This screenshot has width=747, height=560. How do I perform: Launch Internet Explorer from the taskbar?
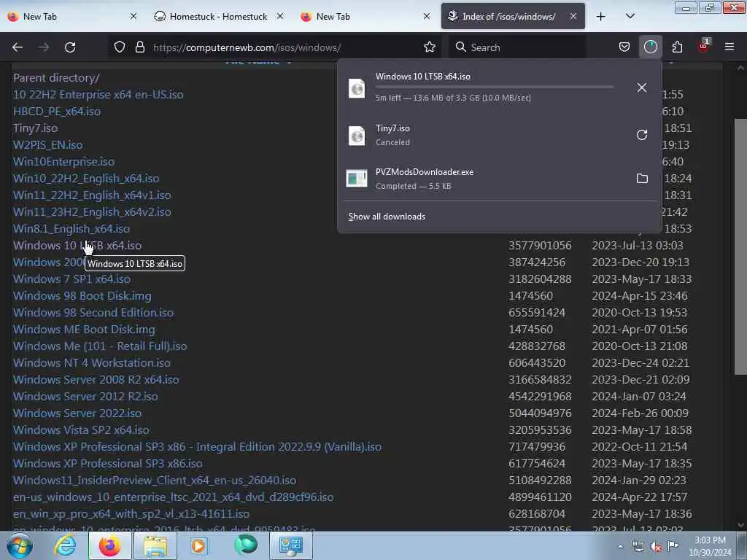point(65,545)
